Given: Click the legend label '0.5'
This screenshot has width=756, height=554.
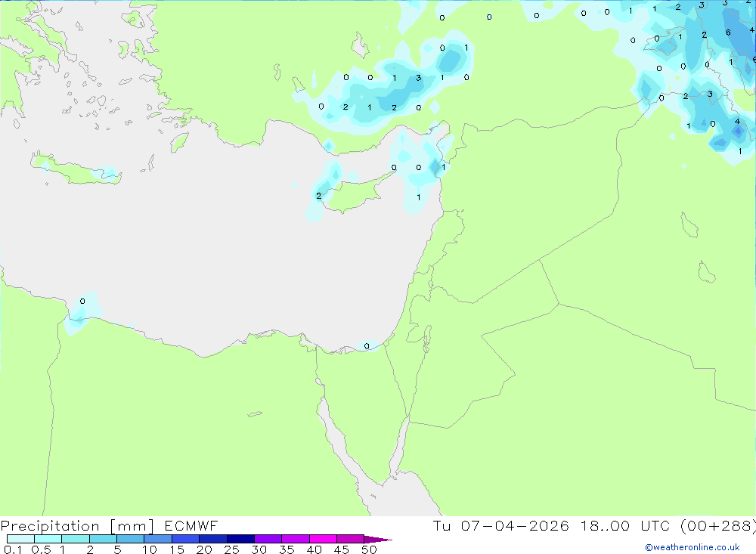Looking at the screenshot, I should point(41,549).
